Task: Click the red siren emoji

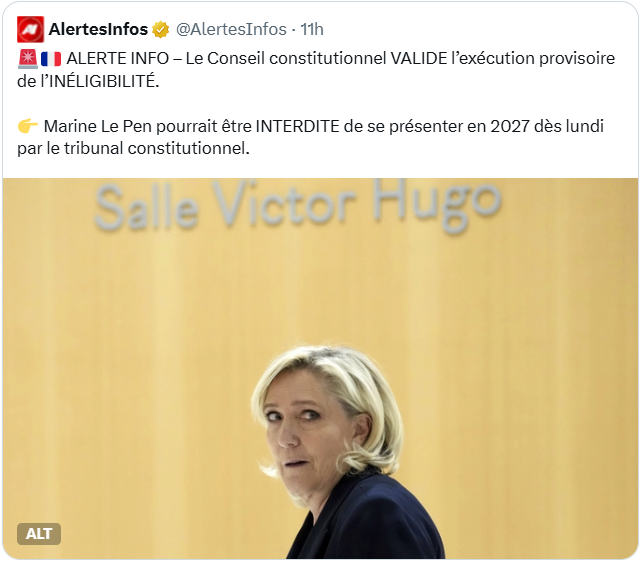Action: tap(28, 59)
